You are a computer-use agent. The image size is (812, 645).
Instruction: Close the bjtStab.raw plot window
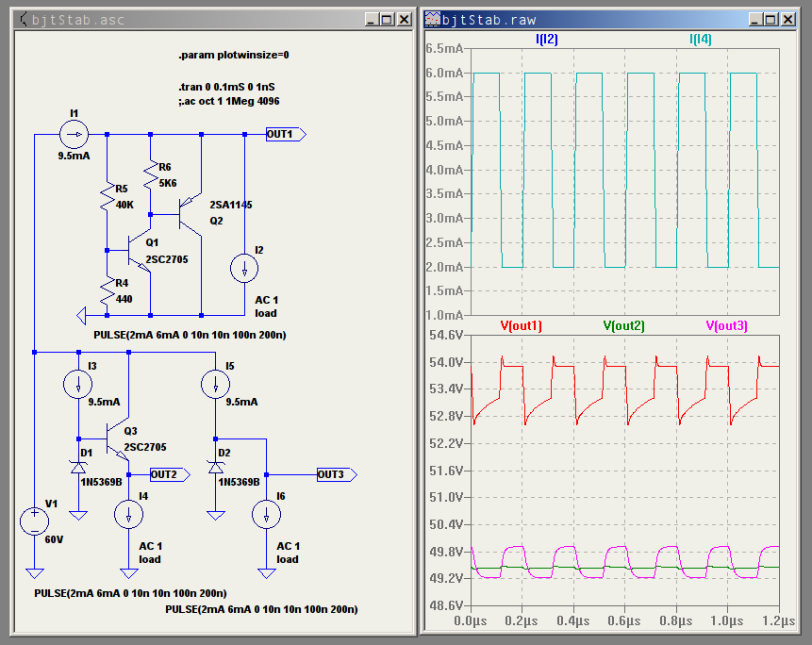[787, 20]
